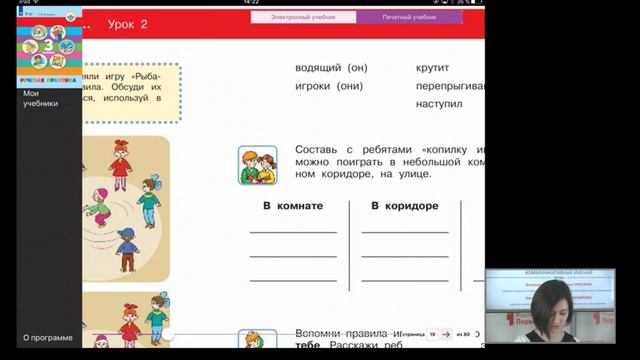Switch to the Печатный учебник tab
This screenshot has height=360, width=640.
coord(409,17)
